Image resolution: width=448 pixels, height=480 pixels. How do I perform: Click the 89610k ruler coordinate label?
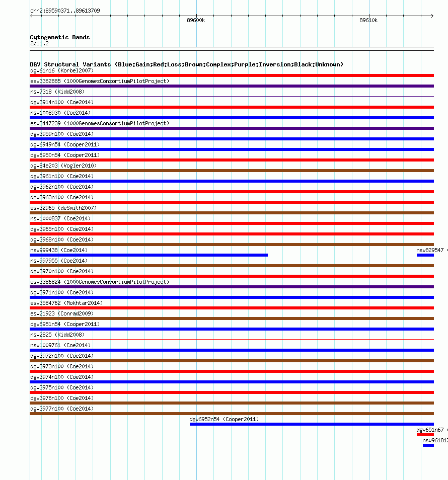click(x=368, y=20)
